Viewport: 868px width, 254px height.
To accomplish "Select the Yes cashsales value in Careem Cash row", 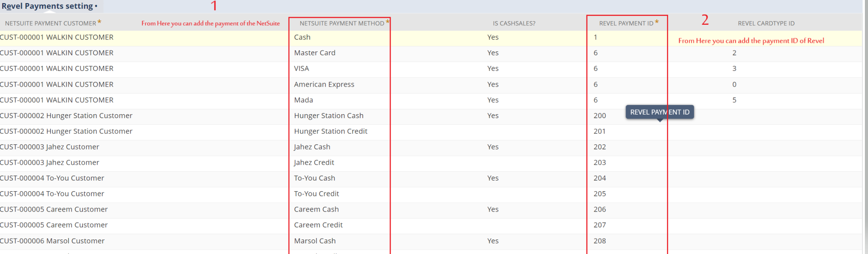I will [x=493, y=209].
